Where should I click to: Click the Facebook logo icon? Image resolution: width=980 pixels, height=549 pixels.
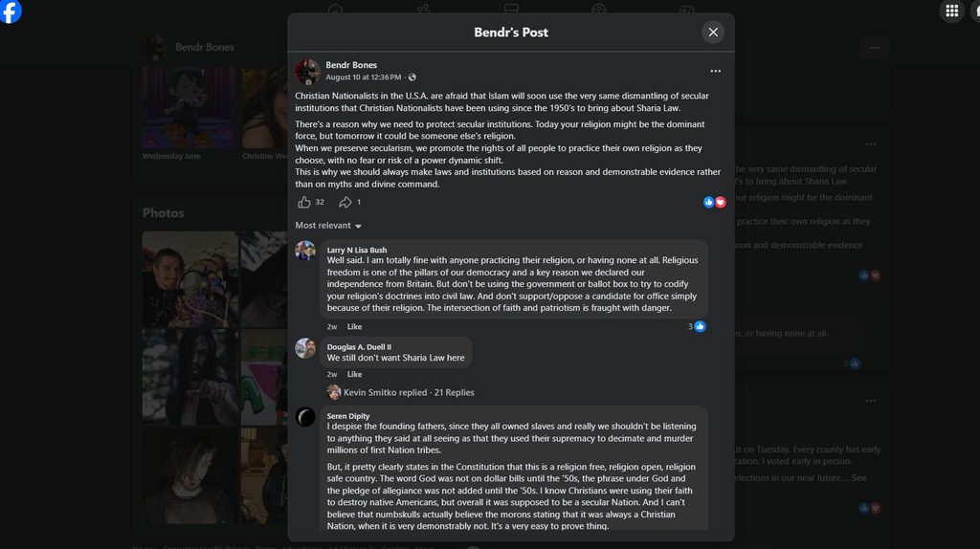pyautogui.click(x=10, y=11)
